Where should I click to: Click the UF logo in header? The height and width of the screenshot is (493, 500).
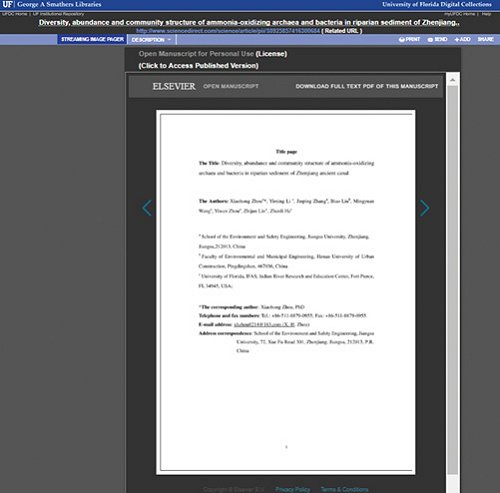click(x=7, y=4)
